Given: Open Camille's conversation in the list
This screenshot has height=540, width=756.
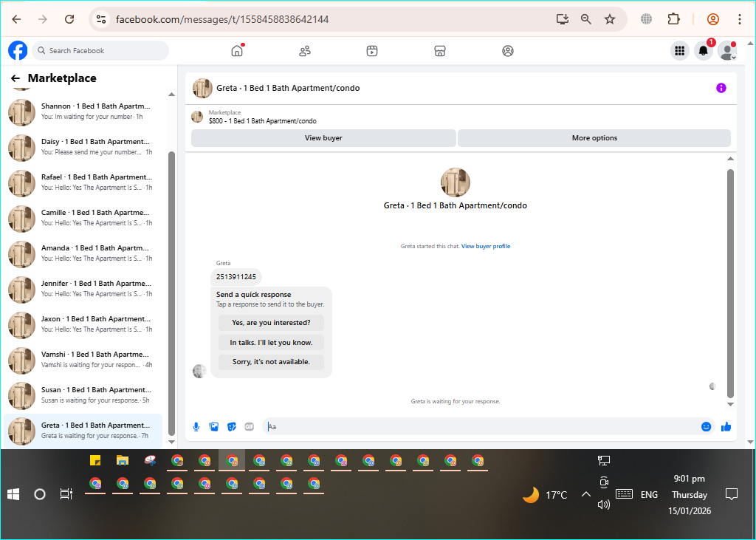Looking at the screenshot, I should tap(83, 218).
